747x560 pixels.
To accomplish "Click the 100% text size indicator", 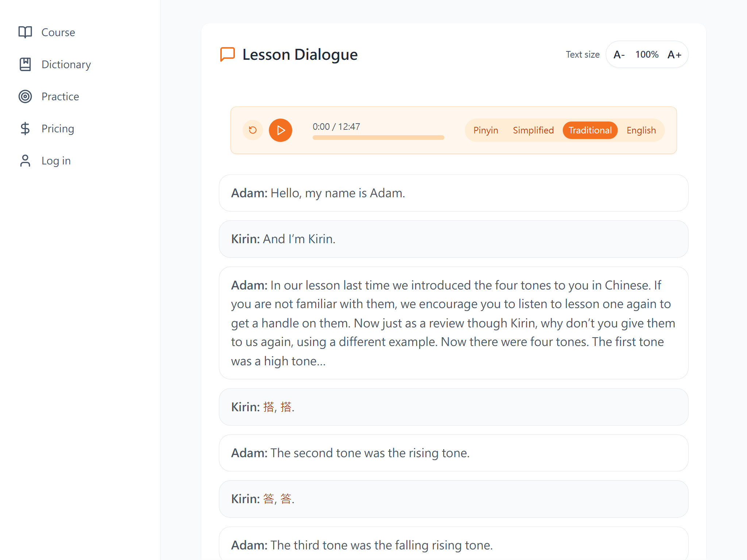I will point(647,55).
